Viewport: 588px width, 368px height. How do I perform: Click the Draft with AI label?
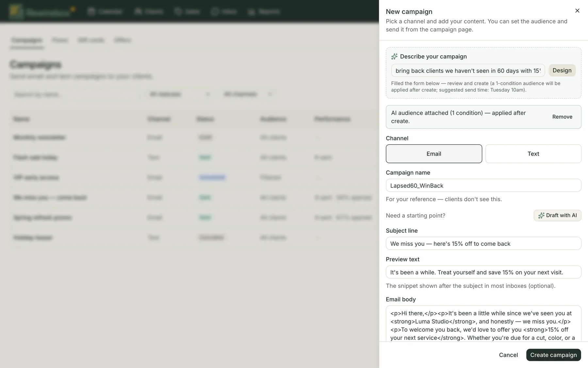pos(561,215)
